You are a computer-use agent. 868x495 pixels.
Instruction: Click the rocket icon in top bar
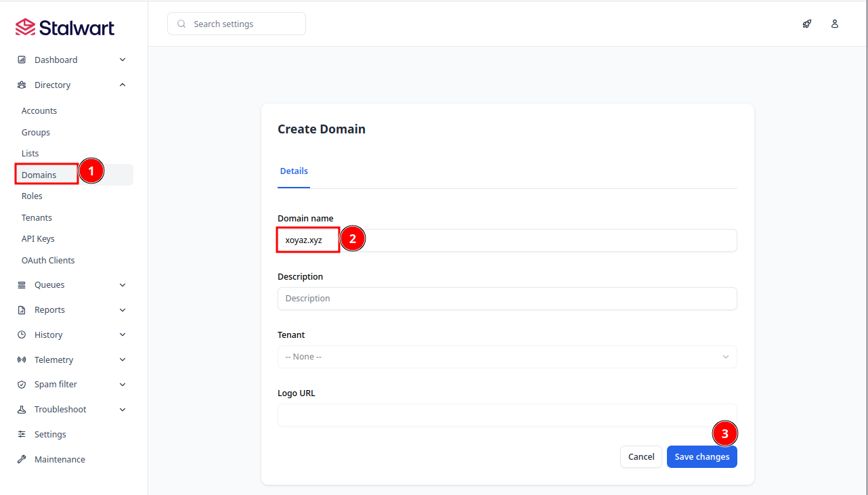click(807, 24)
